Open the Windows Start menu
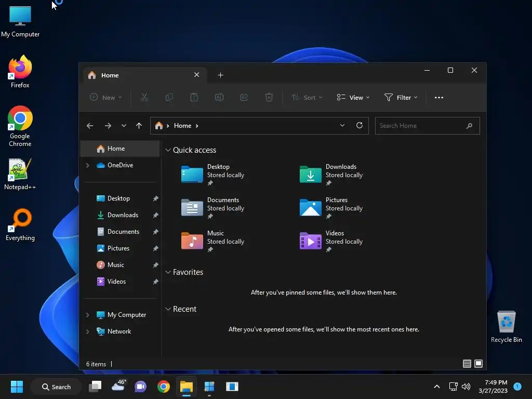This screenshot has height=399, width=532. [17, 387]
